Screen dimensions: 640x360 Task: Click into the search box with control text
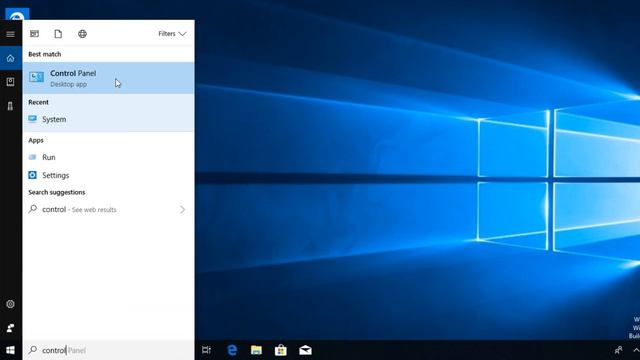109,350
